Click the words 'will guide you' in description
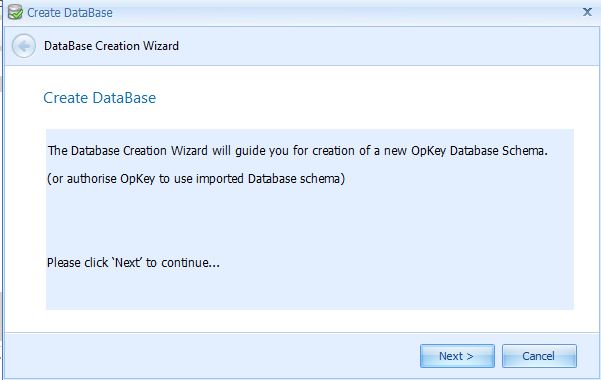The width and height of the screenshot is (601, 380). [x=250, y=151]
